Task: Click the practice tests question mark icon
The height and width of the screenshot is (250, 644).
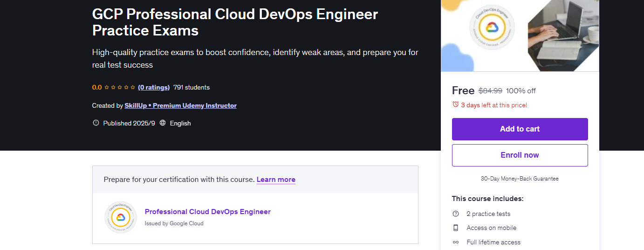Action: coord(456,214)
